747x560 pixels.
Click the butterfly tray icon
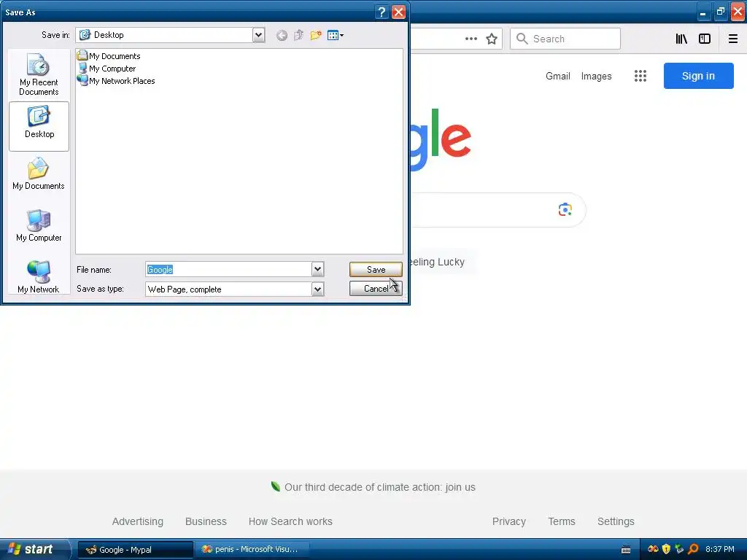[x=653, y=549]
